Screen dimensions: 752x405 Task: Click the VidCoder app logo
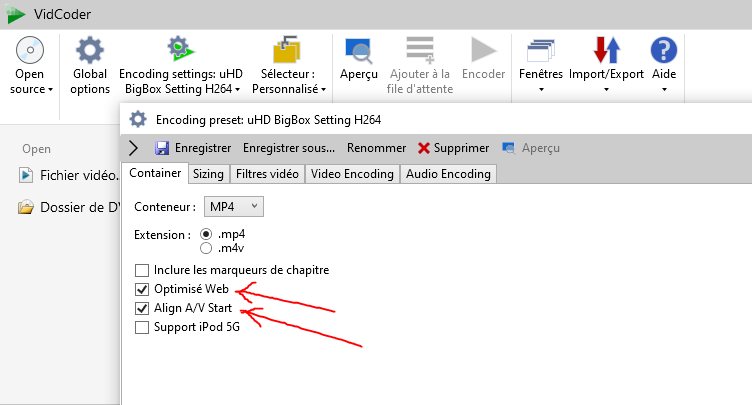pos(15,14)
